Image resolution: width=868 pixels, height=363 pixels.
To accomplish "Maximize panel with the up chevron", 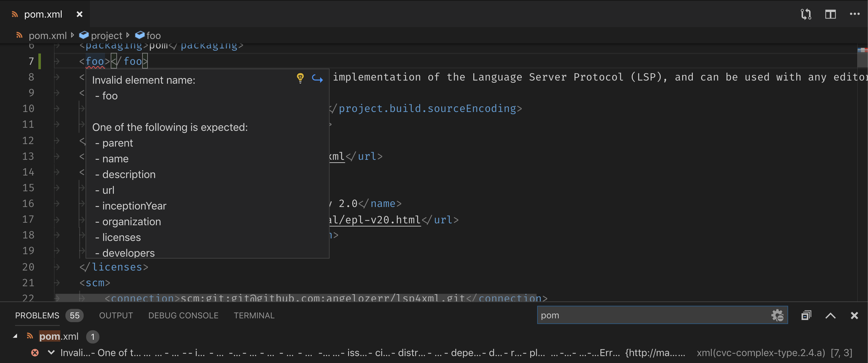I will pyautogui.click(x=830, y=316).
